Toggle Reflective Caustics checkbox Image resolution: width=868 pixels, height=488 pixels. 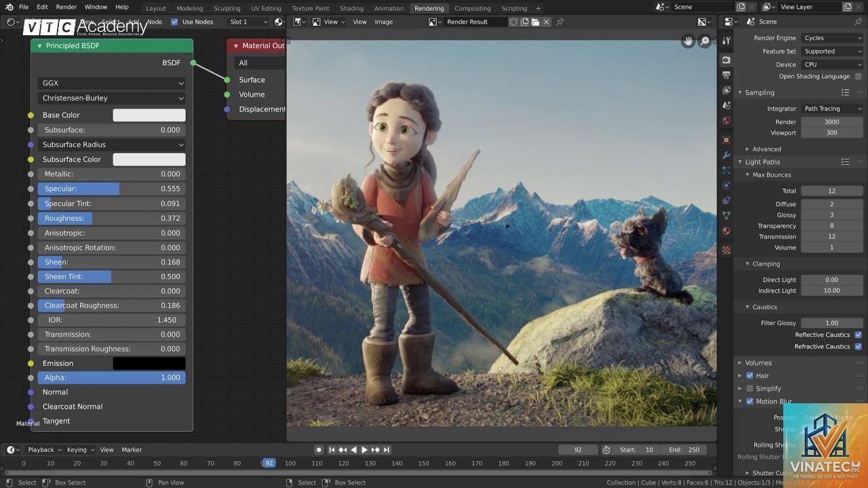pos(859,335)
